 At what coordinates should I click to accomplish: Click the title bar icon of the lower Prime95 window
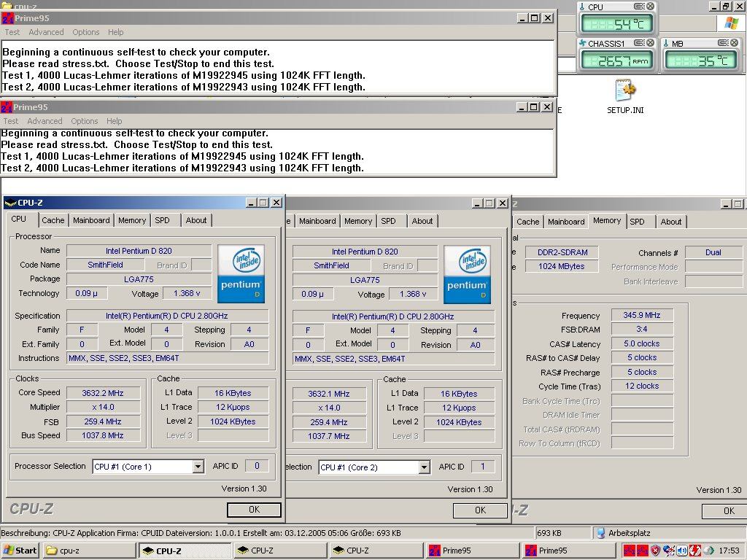(x=6, y=106)
